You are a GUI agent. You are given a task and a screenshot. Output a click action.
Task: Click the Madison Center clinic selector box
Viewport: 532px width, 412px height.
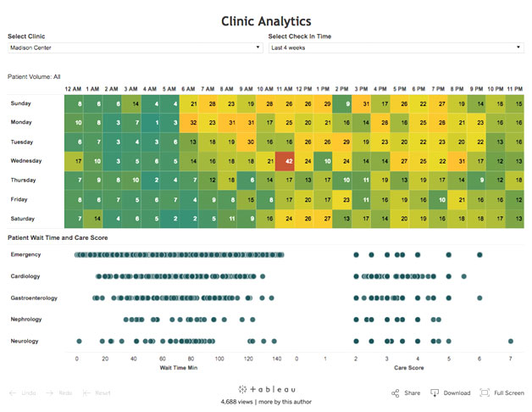point(135,47)
